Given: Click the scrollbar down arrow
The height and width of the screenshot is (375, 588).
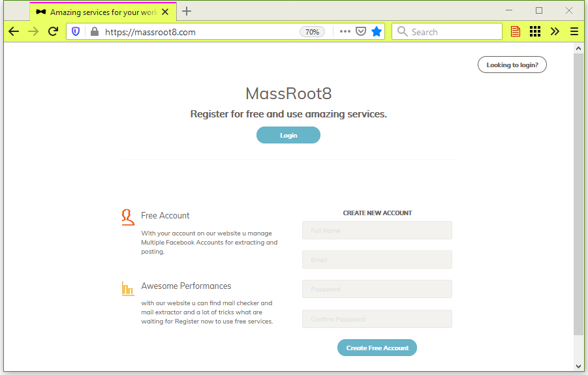Looking at the screenshot, I should click(x=578, y=366).
